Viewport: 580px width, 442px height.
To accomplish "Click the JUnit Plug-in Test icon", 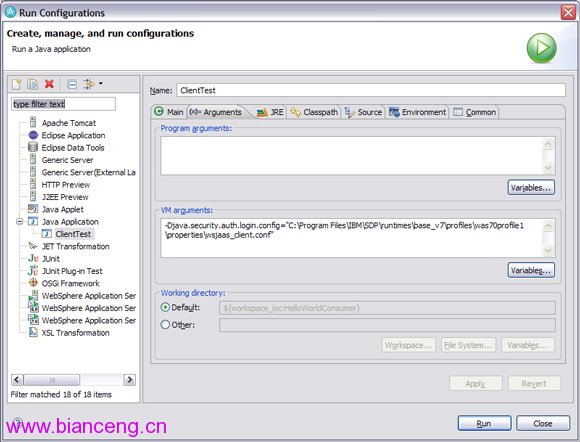I will point(33,270).
